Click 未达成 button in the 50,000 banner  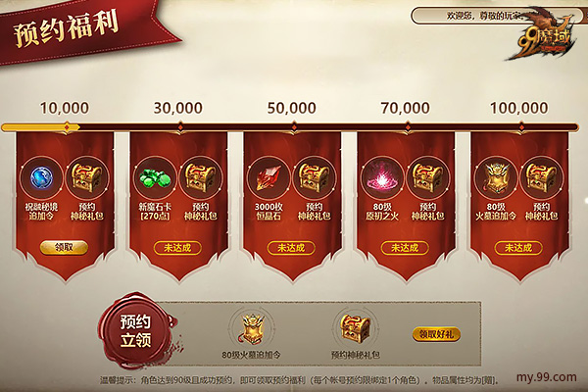[291, 248]
